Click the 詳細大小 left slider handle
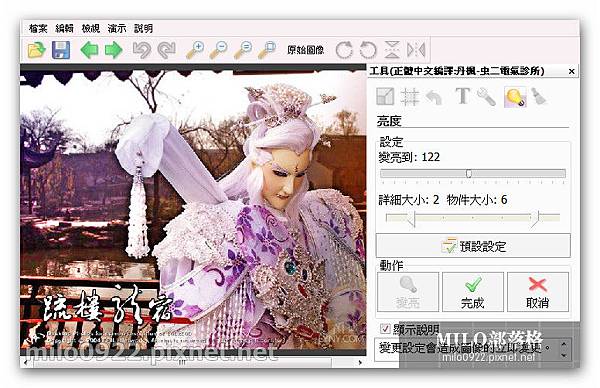The width and height of the screenshot is (600, 388). click(x=411, y=218)
